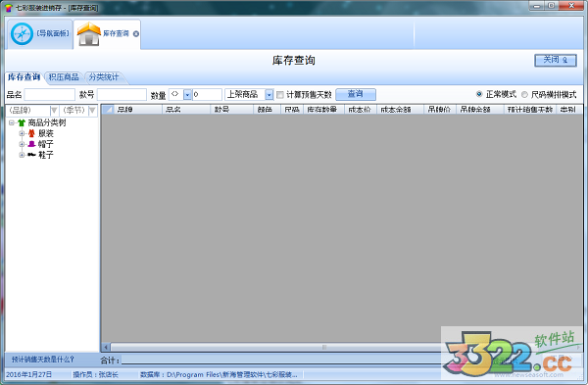Image resolution: width=588 pixels, height=385 pixels.
Task: Click the grid select-all corner cell
Action: point(108,110)
